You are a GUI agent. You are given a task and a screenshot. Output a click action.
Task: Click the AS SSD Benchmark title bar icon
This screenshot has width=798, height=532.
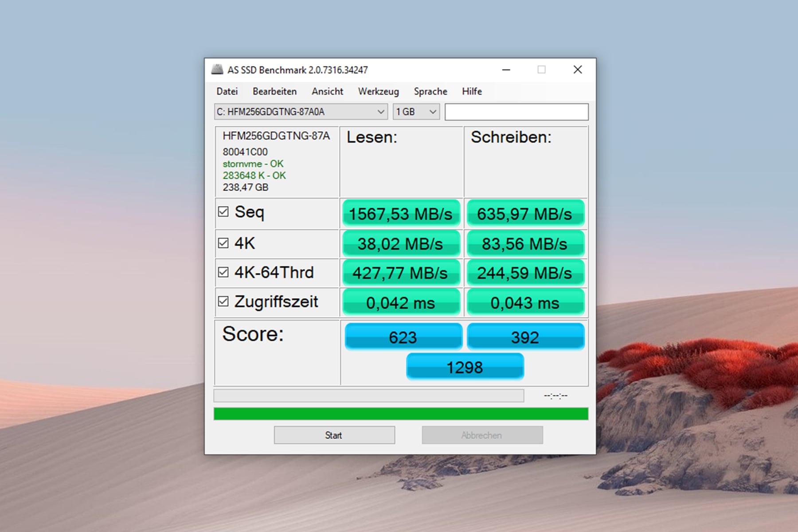[x=217, y=70]
